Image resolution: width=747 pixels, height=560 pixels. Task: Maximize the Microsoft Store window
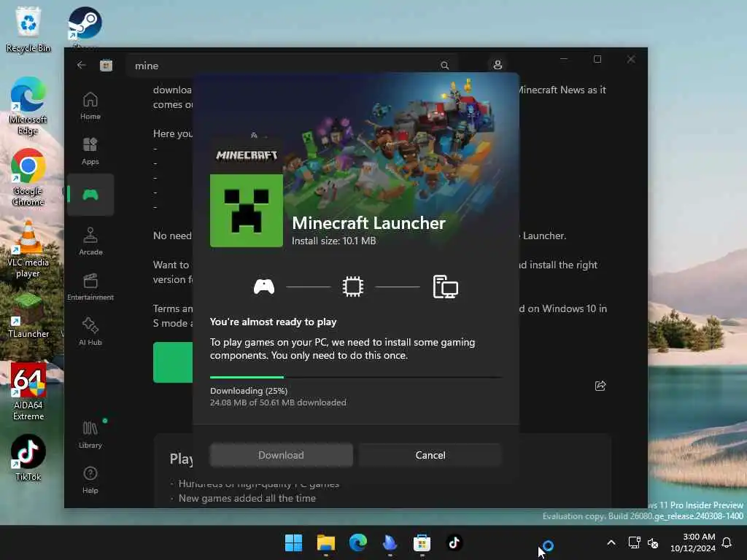[597, 59]
